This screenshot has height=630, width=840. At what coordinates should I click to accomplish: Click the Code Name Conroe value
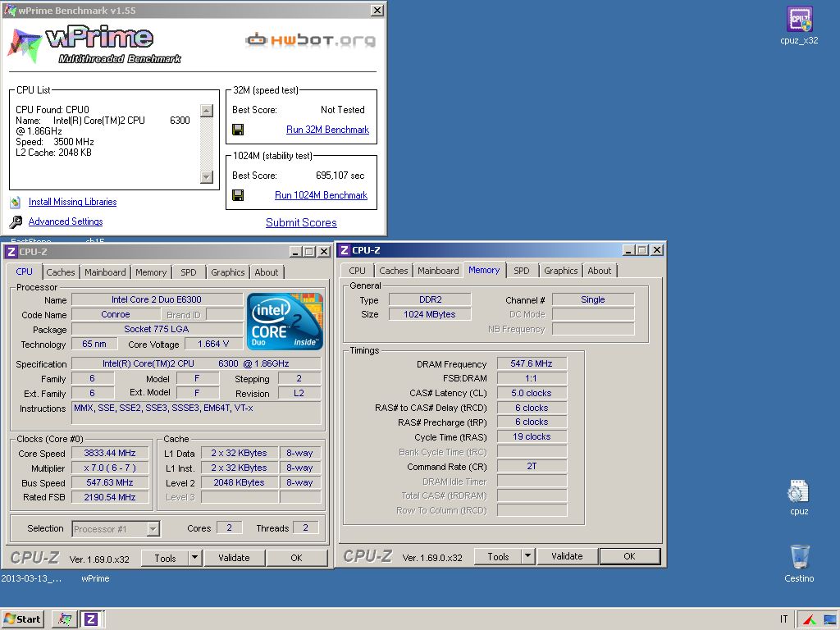tap(116, 314)
